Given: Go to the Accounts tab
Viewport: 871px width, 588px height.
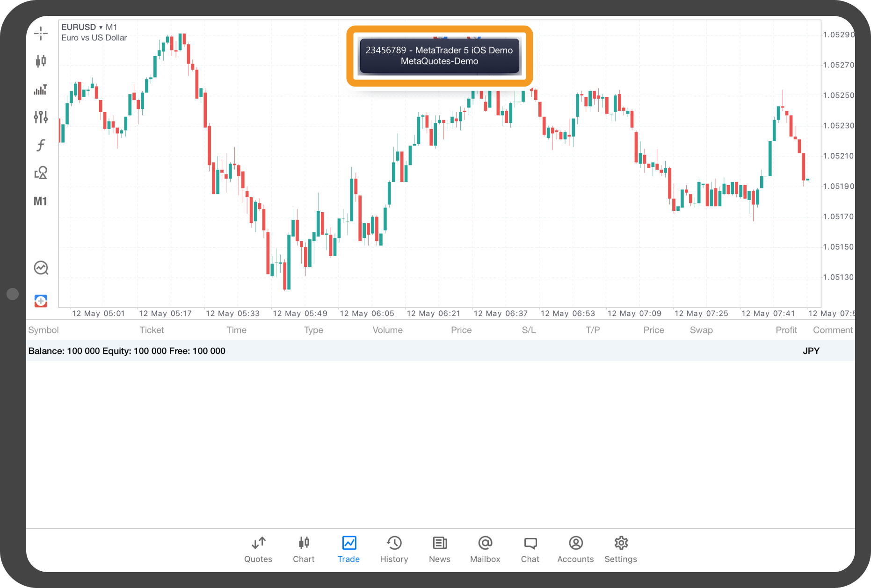Looking at the screenshot, I should [575, 549].
